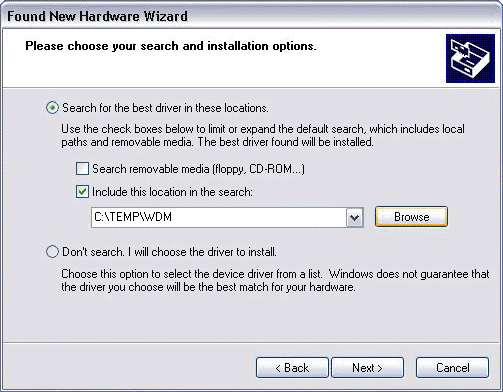
Task: Open the driver location path dropdown arrow
Action: click(x=354, y=218)
